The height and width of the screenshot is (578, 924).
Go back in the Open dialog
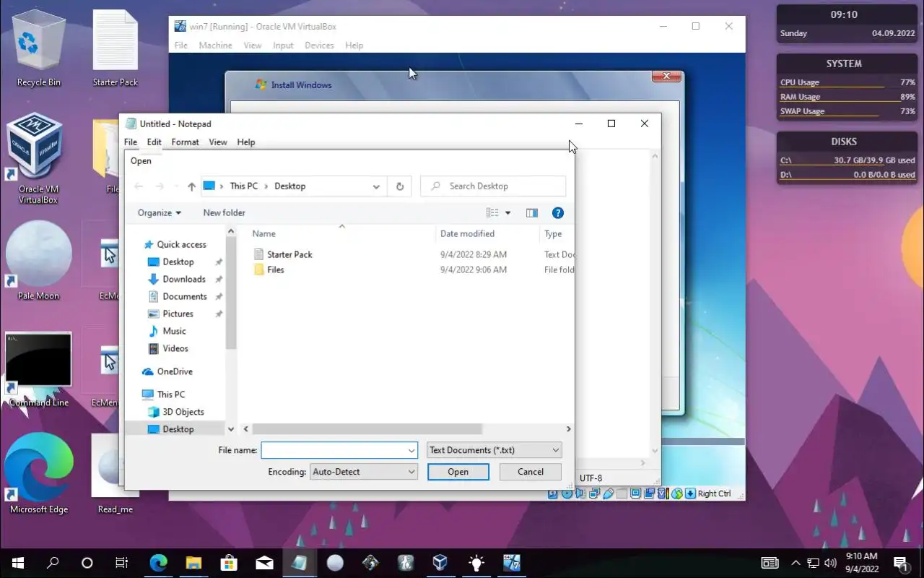139,186
